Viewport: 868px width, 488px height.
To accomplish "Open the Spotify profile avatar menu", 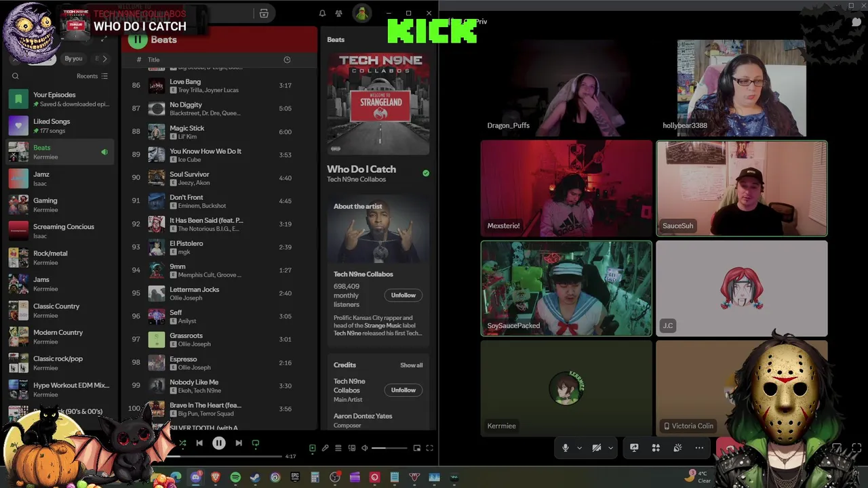I will 361,14.
